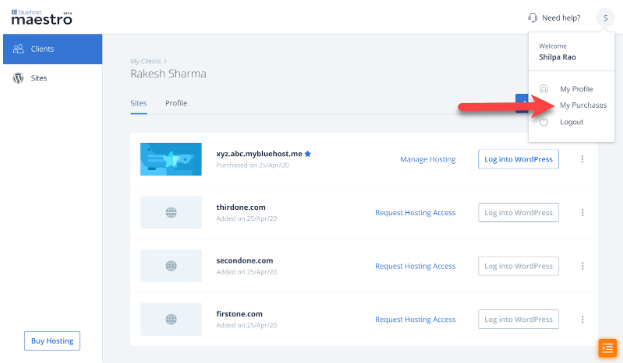Open xyz.abc.mybluehost.me site thumbnail
Screen dimensions: 623x363
(171, 159)
